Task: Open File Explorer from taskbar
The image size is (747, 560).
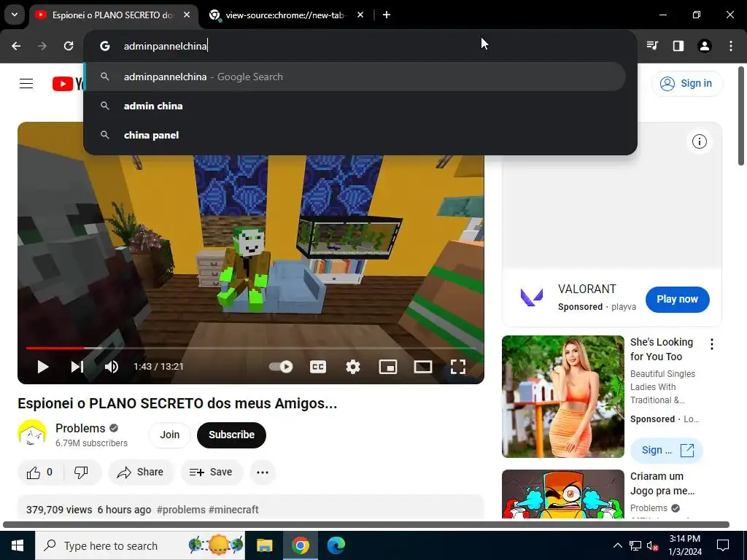Action: [x=264, y=545]
